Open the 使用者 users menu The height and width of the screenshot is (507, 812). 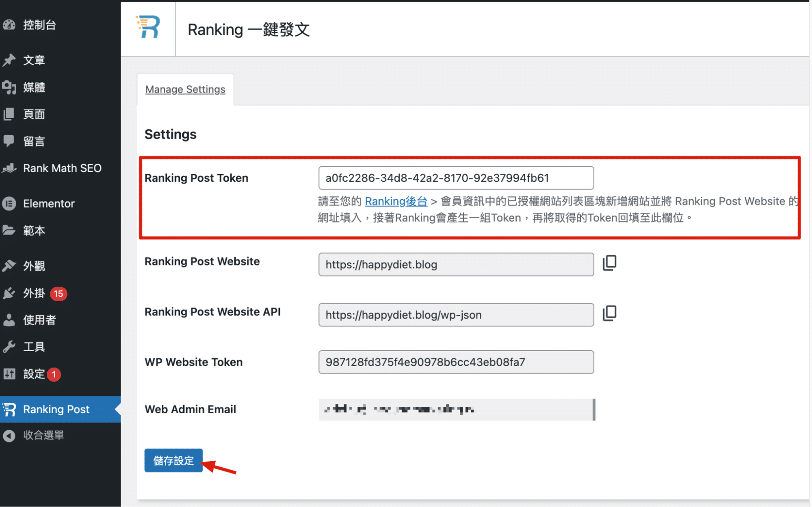coord(39,320)
